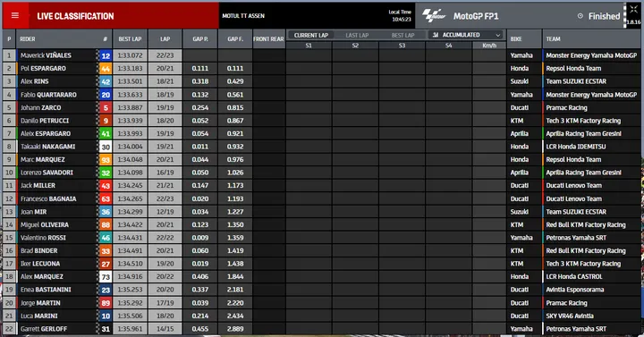Click number 73 badge for Alex Marquez
The height and width of the screenshot is (337, 644).
pyautogui.click(x=106, y=276)
